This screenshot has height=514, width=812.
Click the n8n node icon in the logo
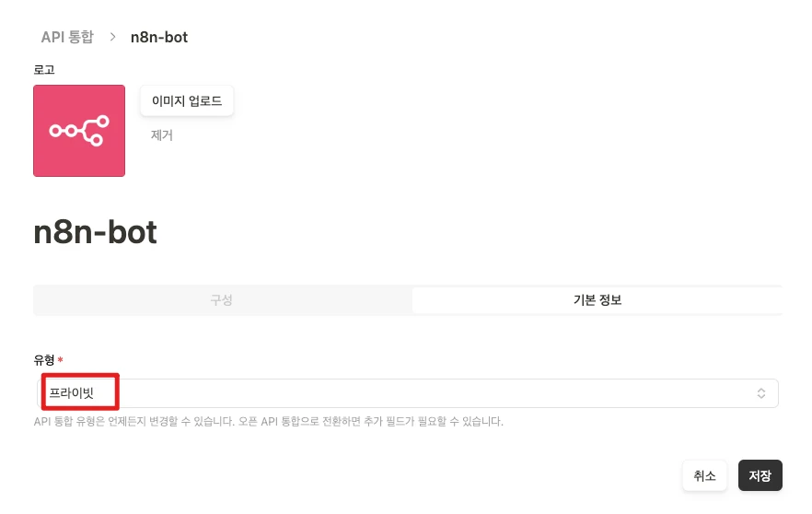[x=79, y=131]
